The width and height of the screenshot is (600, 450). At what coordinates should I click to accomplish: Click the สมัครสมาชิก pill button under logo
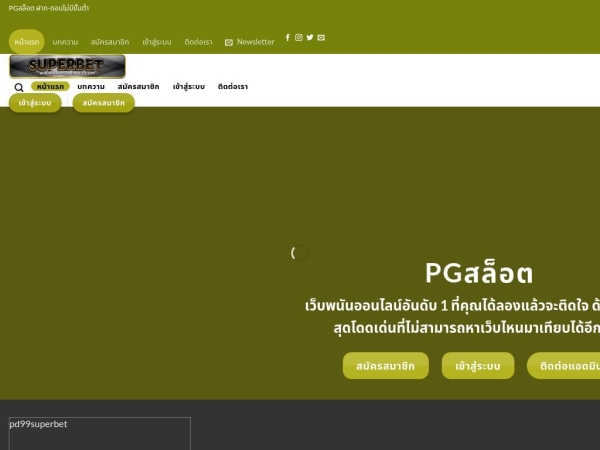click(x=104, y=103)
